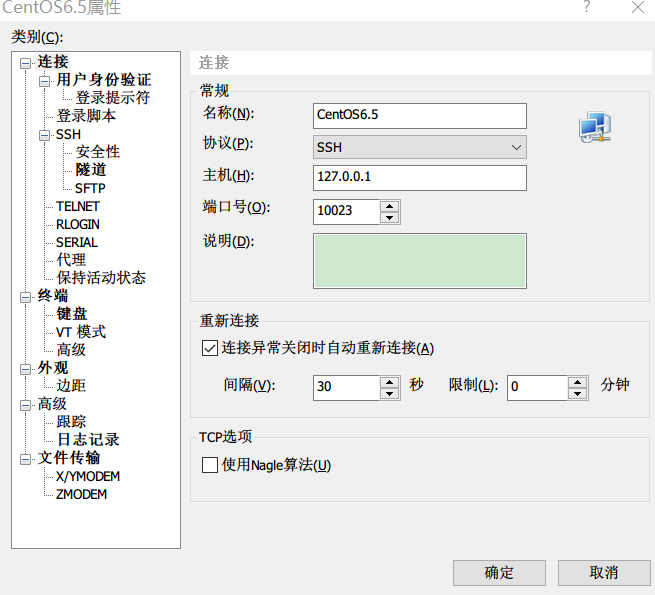Select RLOGIN in the tree

[x=78, y=224]
